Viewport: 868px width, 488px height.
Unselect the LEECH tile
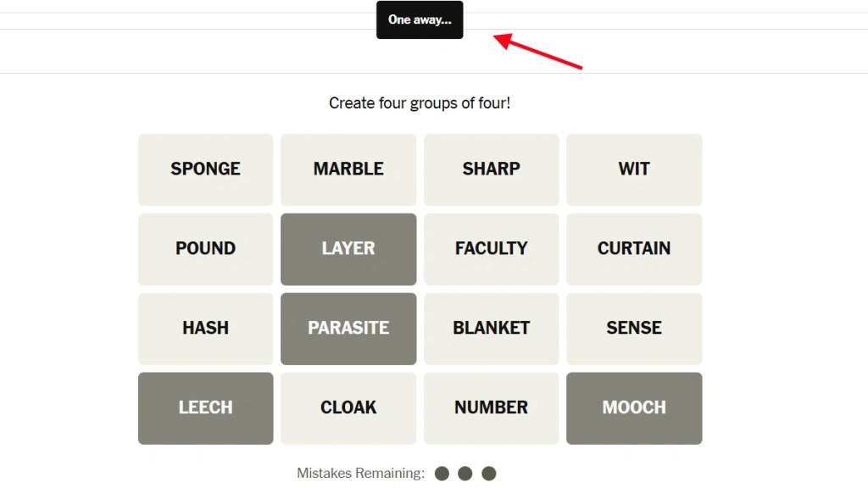205,408
